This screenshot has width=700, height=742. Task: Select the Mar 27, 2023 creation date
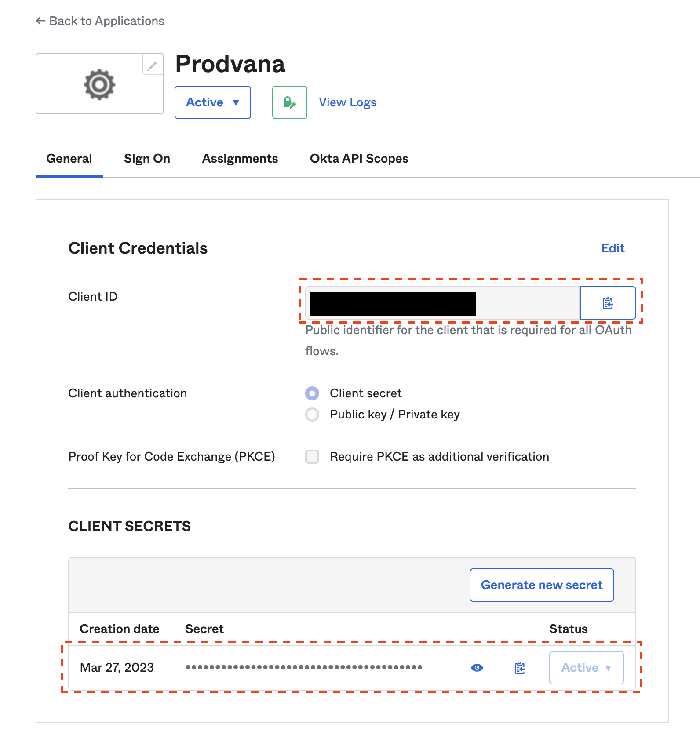tap(117, 668)
